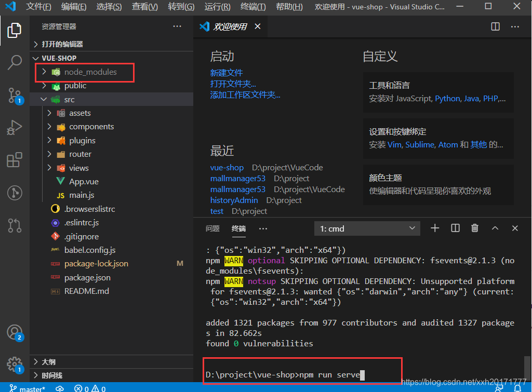Open package.json file

coord(111,277)
